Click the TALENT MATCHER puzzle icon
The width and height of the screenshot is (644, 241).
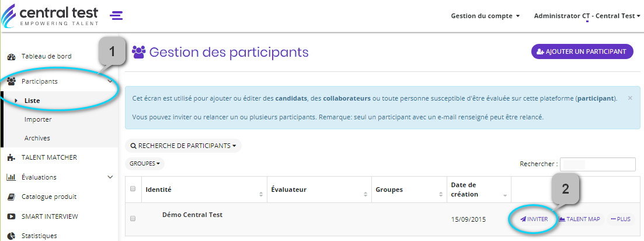pos(12,157)
